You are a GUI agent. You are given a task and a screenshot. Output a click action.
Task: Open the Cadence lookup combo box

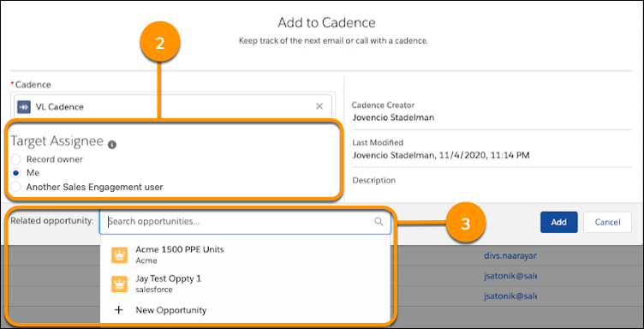172,107
